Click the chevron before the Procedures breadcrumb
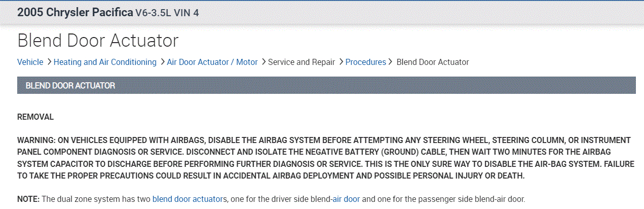Viewport: 644px width, 209px height. click(x=342, y=62)
